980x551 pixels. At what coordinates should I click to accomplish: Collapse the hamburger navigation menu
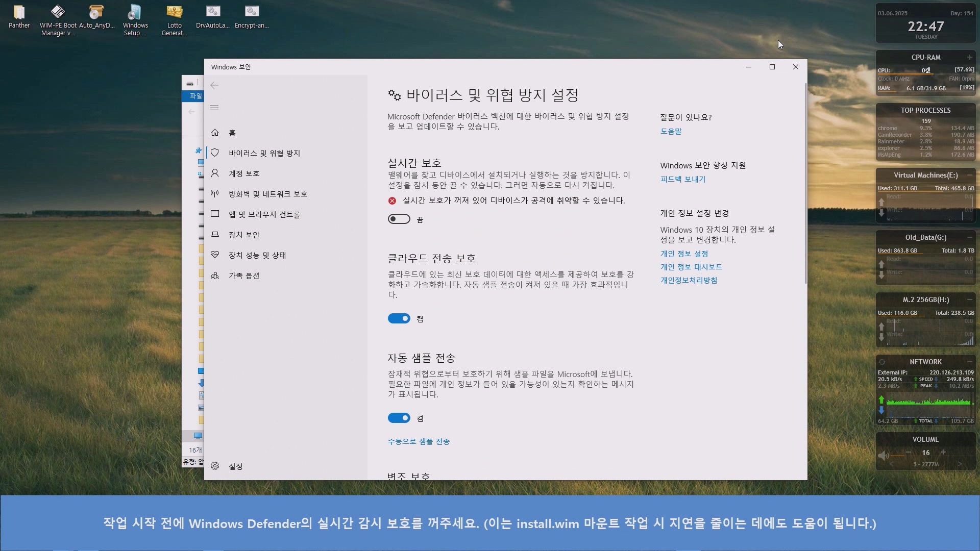click(214, 108)
